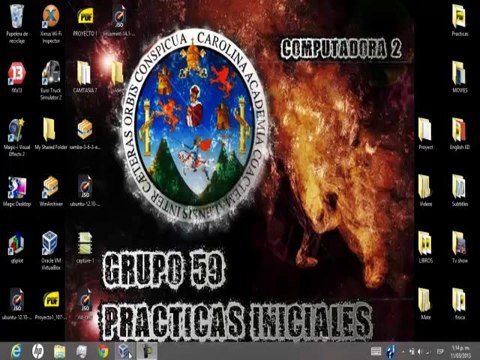480x360 pixels.
Task: Show hidden tray icons arrow
Action: point(403,351)
